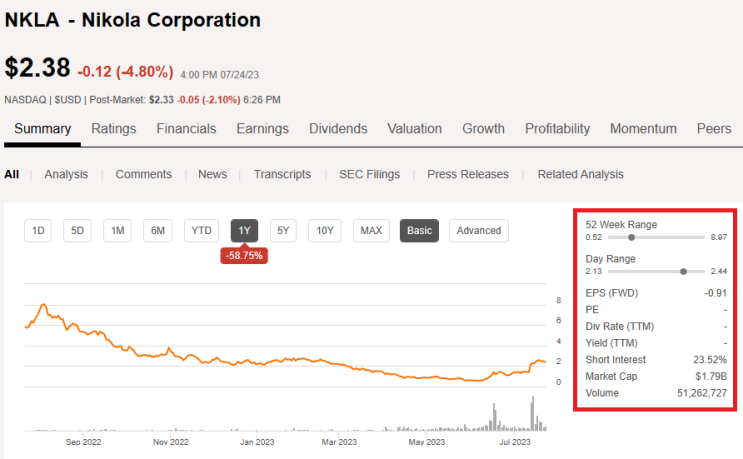Select the All filter
Image resolution: width=743 pixels, height=459 pixels.
[x=12, y=174]
